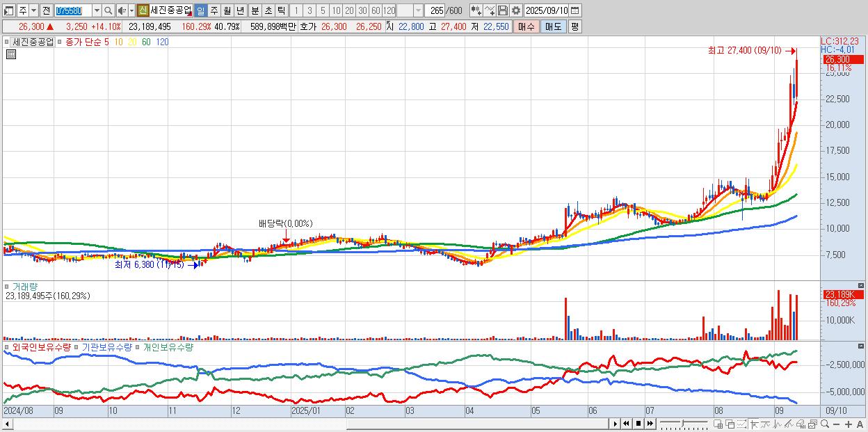Click the 전 button
The height and width of the screenshot is (432, 868).
pyautogui.click(x=46, y=10)
